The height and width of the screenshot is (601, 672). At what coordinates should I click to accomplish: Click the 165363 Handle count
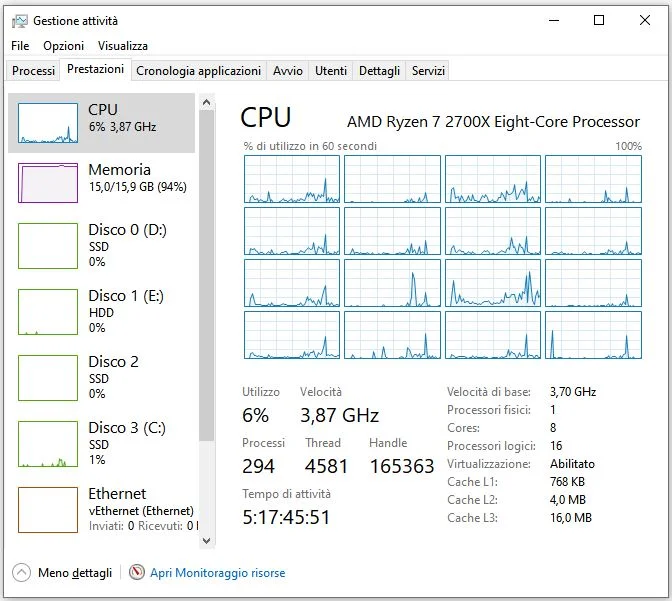click(x=402, y=466)
